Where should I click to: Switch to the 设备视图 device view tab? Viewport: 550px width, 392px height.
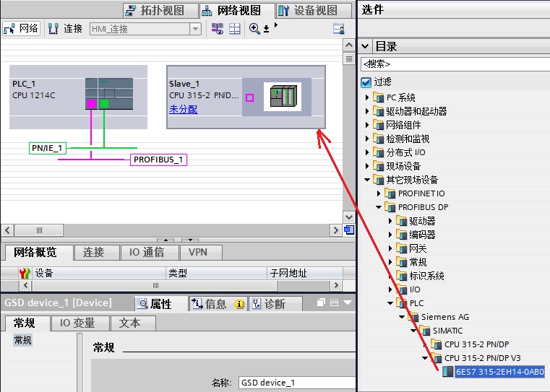click(x=314, y=11)
